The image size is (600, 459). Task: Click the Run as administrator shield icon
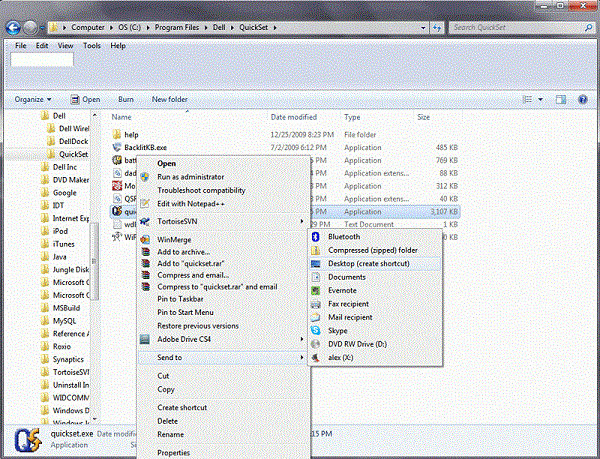(x=146, y=176)
